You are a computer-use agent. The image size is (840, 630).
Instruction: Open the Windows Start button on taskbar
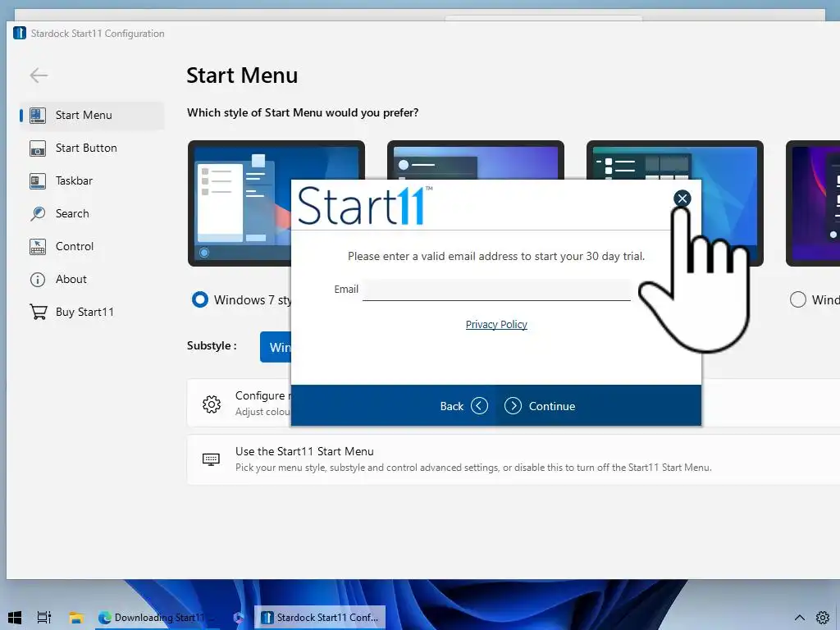[x=15, y=618]
